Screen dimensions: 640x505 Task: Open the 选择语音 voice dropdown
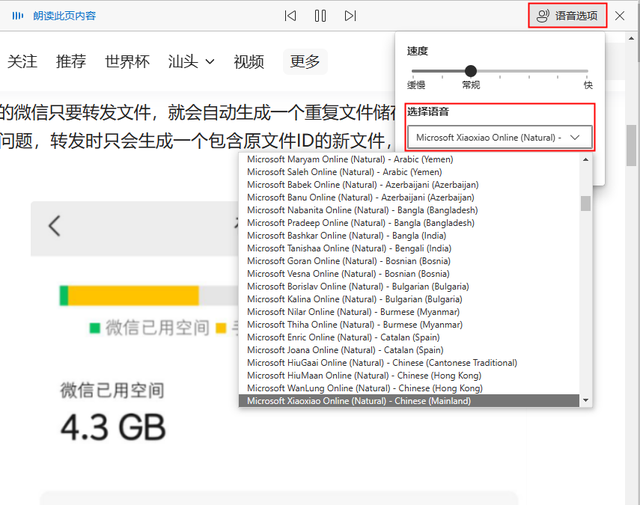coord(500,138)
